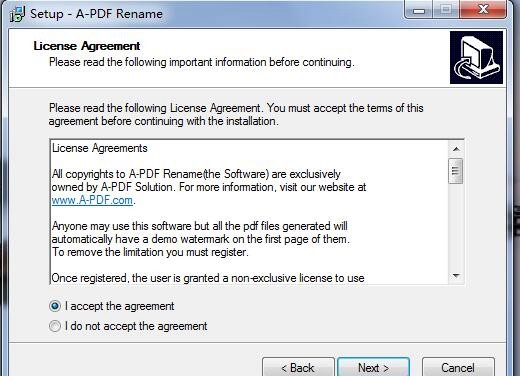Click the "Once registered" line in the license text

click(x=208, y=278)
